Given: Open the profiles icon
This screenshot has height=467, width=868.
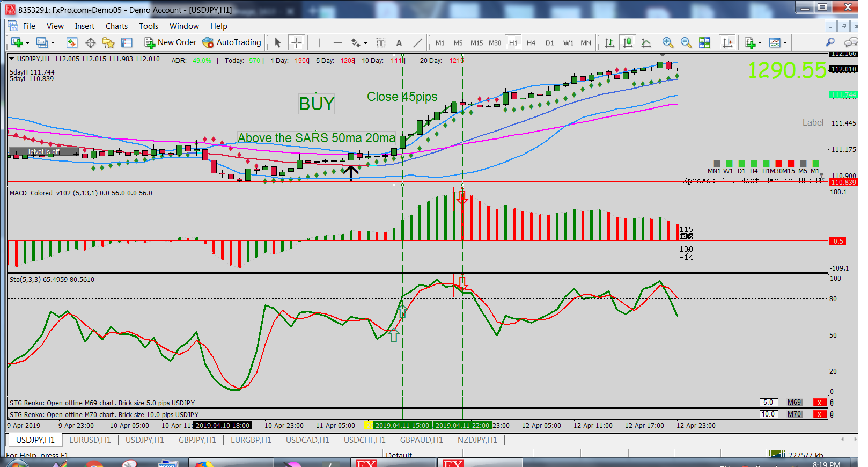Looking at the screenshot, I should click(42, 42).
